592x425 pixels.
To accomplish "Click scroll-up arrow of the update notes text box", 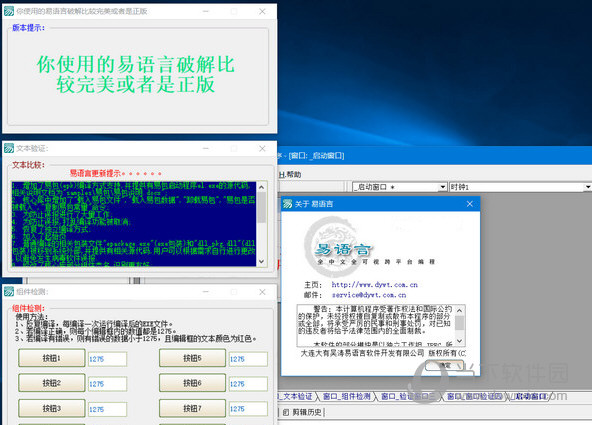I will 262,187.
